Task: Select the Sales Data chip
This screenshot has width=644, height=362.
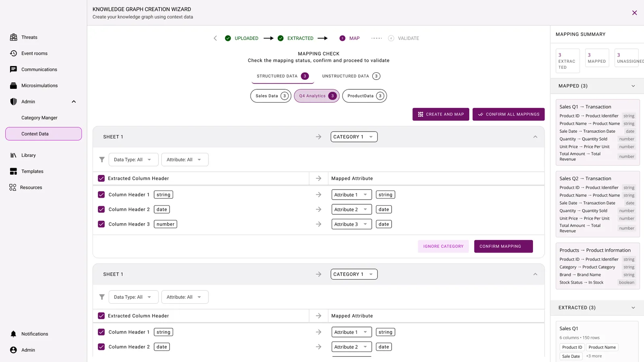Action: pos(271,96)
